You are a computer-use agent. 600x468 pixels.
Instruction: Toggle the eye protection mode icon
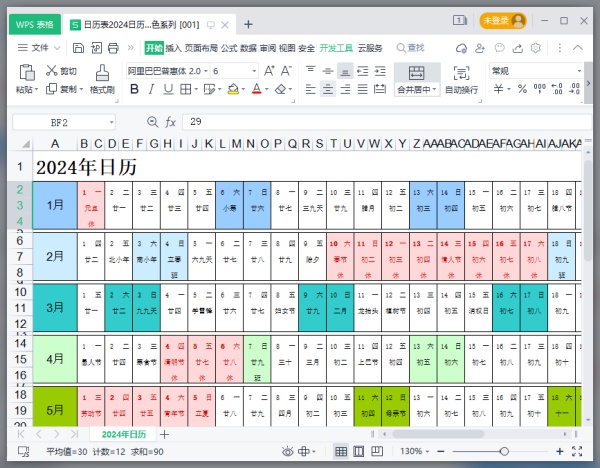tap(287, 452)
